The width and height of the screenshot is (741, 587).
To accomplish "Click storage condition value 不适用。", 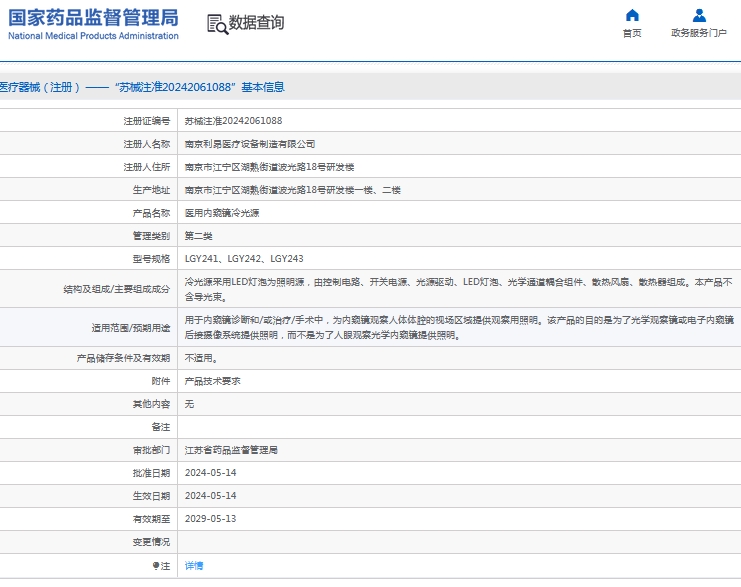I will [201, 358].
